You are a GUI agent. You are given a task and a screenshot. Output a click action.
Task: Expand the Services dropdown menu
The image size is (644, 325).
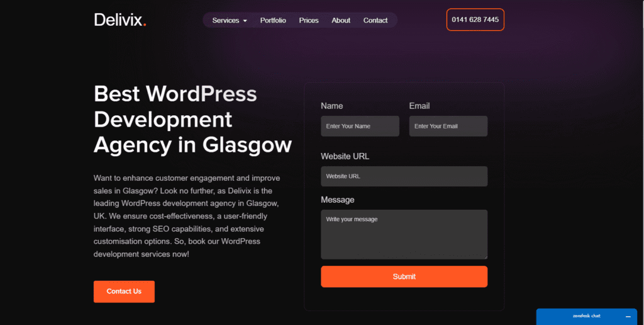[x=230, y=20]
